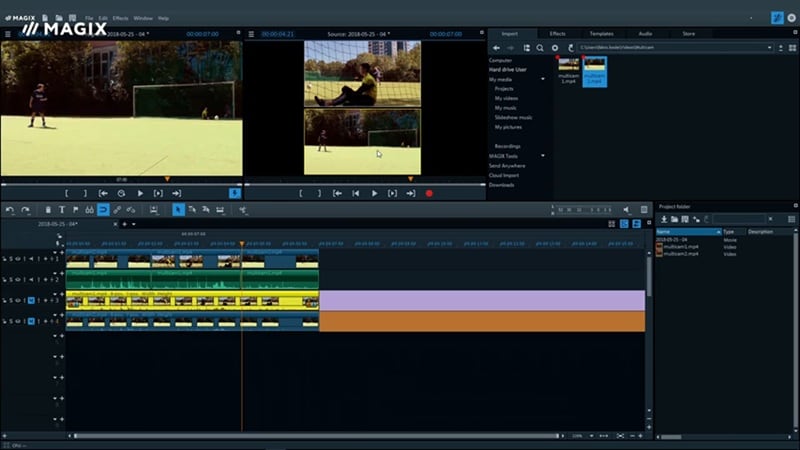Select Cloud Import in media tree

click(x=504, y=175)
